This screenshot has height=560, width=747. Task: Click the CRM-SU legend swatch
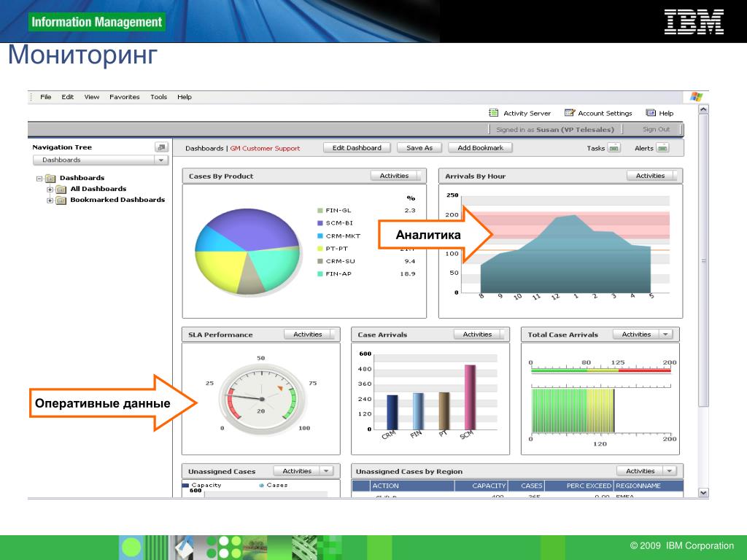pyautogui.click(x=320, y=261)
